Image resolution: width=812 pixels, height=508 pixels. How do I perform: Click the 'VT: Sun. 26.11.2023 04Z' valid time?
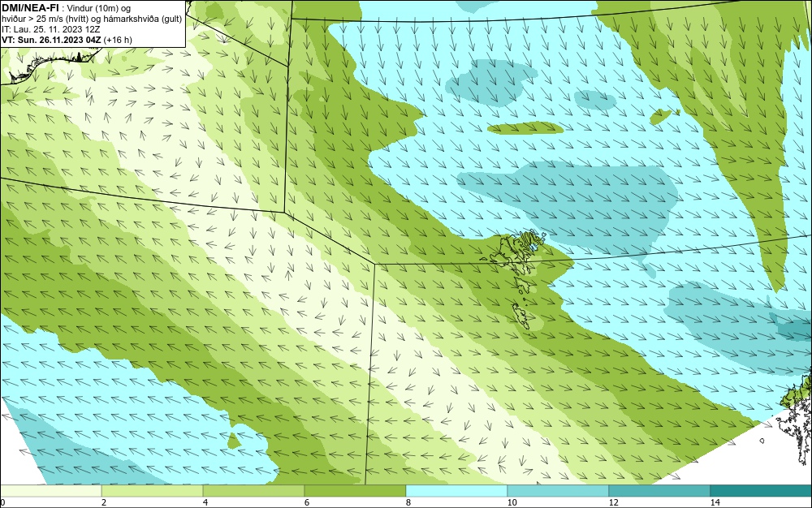click(52, 40)
